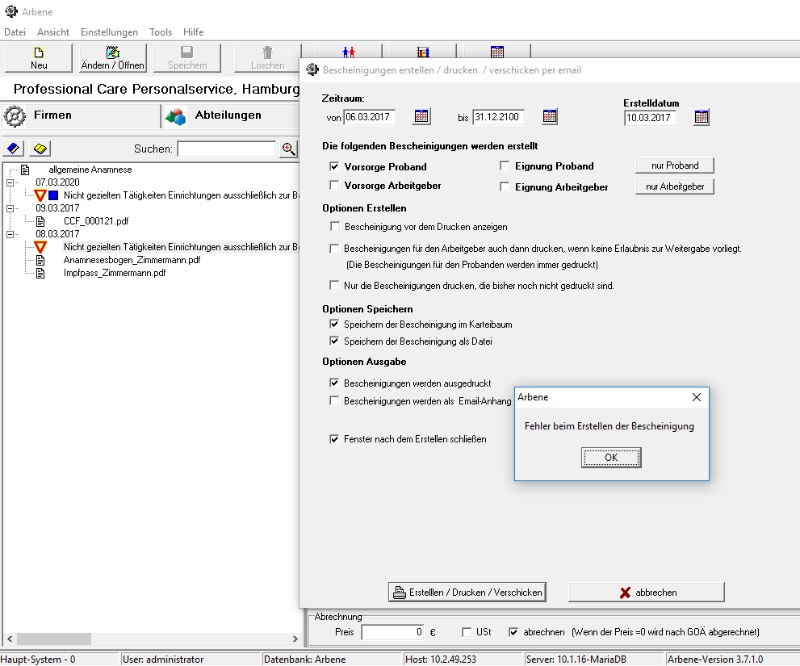Collapse the 08.03.2017 tree node

click(x=9, y=234)
